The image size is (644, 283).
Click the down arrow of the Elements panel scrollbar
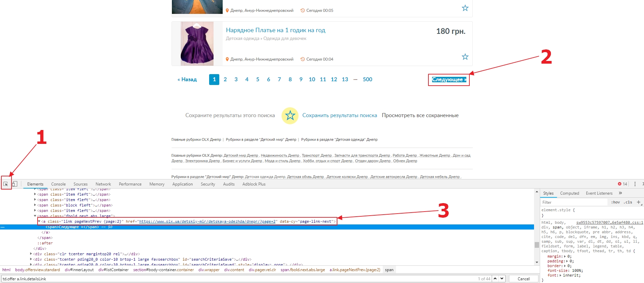pyautogui.click(x=537, y=262)
